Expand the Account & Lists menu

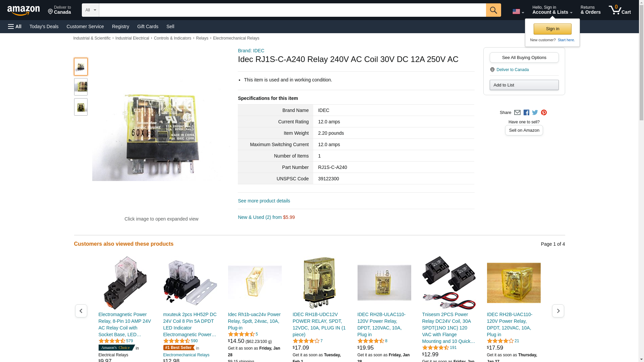click(552, 10)
